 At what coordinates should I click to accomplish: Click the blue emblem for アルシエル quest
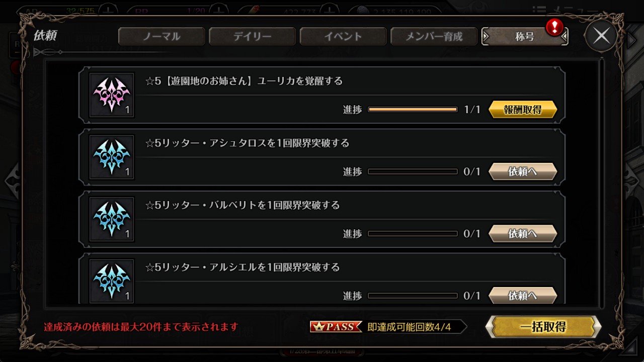(112, 281)
